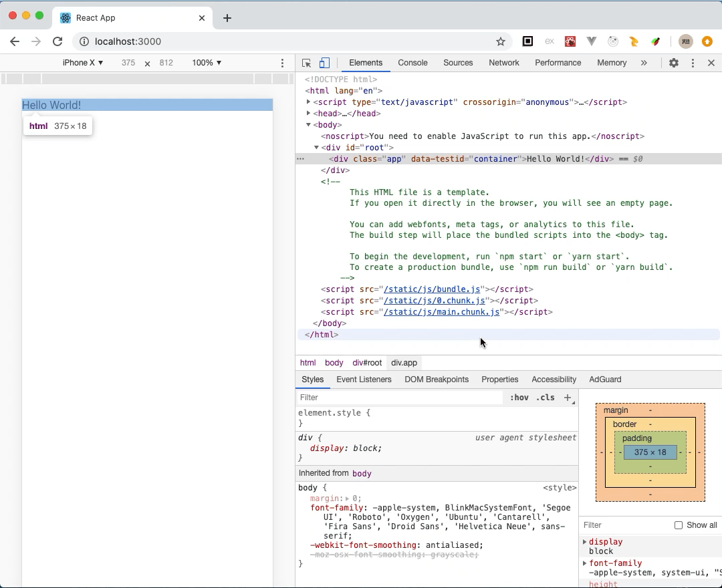Open the iPhone X device dropdown
The image size is (722, 588).
click(83, 63)
